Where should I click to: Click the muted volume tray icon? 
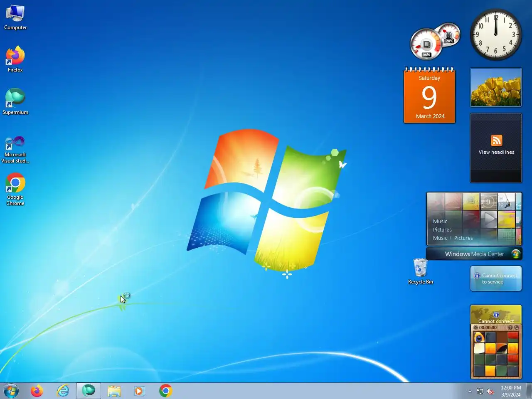490,391
